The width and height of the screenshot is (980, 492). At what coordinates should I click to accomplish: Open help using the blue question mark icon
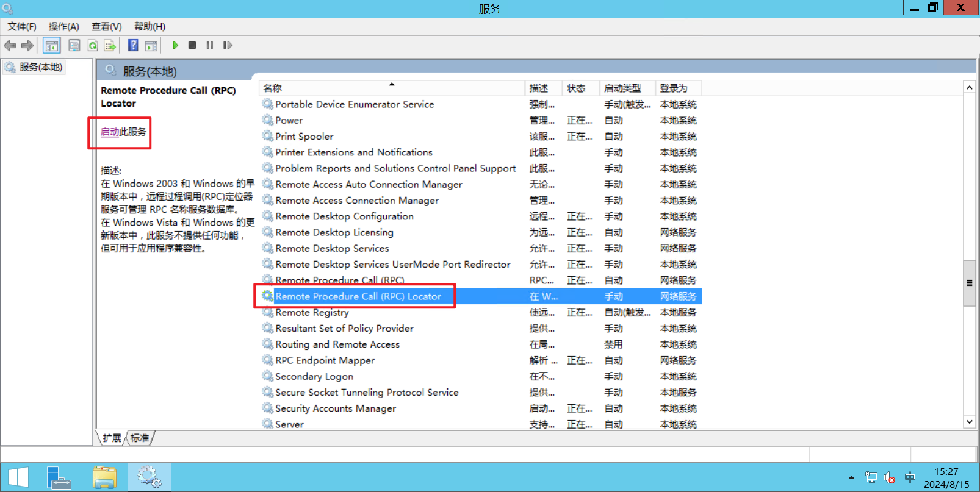pos(133,45)
